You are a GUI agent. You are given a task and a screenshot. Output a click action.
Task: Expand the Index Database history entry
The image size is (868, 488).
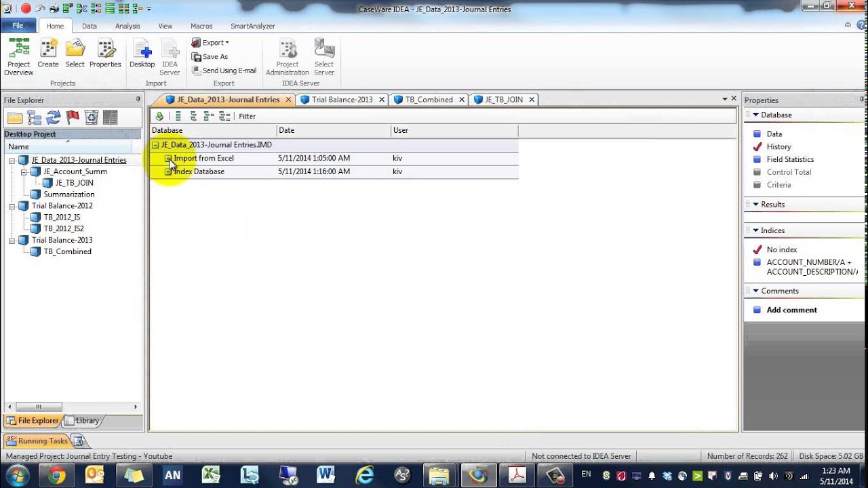(168, 171)
